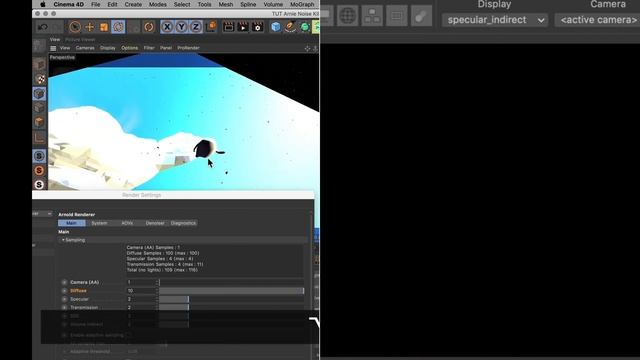
Task: Switch to the Diagnostics tab
Action: [183, 223]
